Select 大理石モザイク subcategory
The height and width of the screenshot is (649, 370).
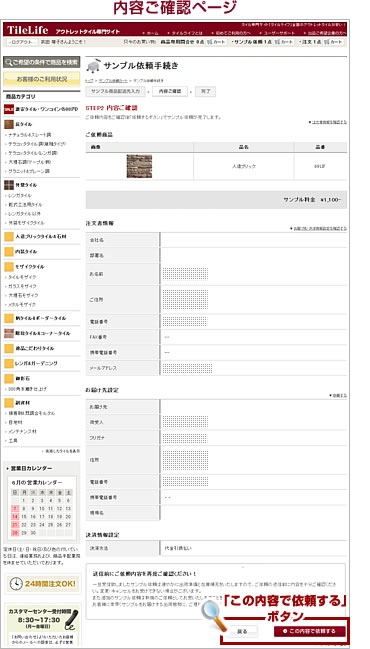22,295
